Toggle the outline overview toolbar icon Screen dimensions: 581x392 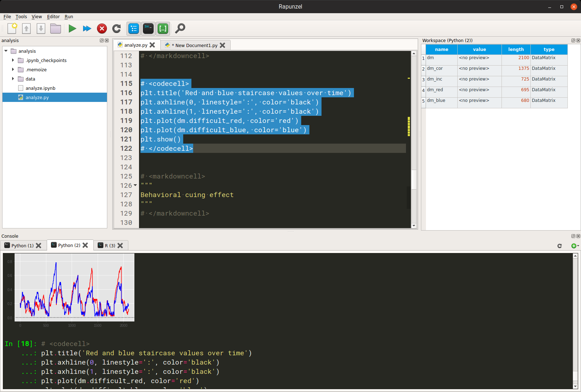point(134,29)
